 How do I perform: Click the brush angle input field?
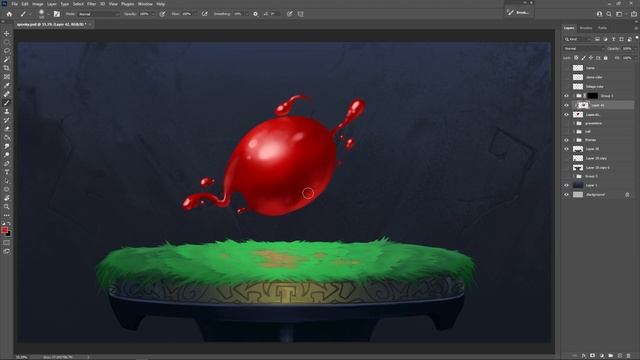274,14
